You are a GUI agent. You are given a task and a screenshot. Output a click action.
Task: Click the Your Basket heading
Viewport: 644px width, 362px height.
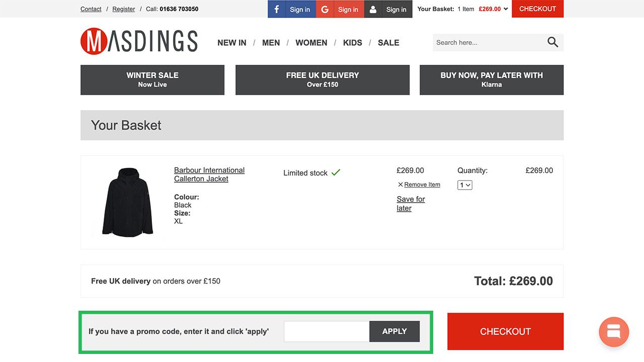[x=126, y=125]
